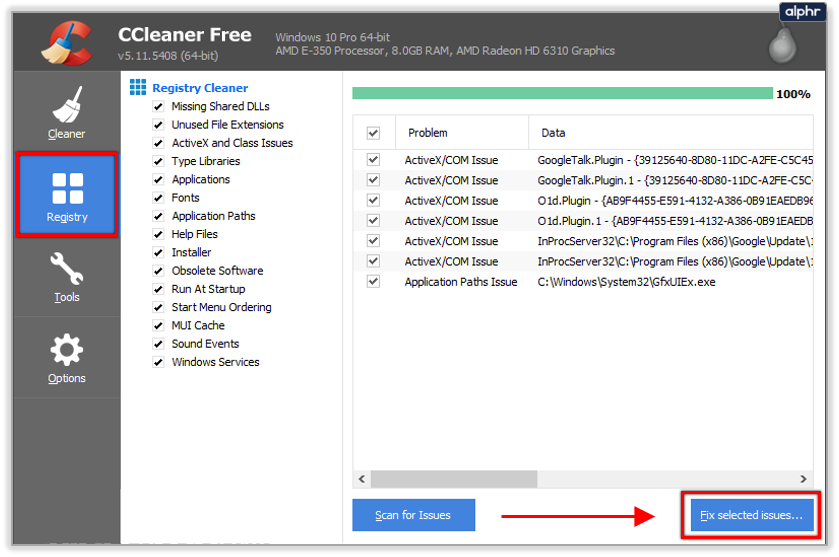Screen dimensions: 839x557
Task: Uncheck the GoogleTalk.Plugin.1 issue row
Action: (373, 180)
